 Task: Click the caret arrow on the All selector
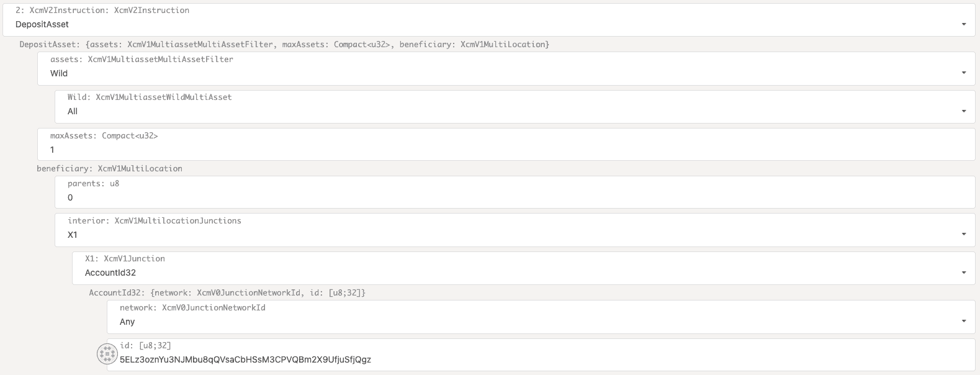963,111
